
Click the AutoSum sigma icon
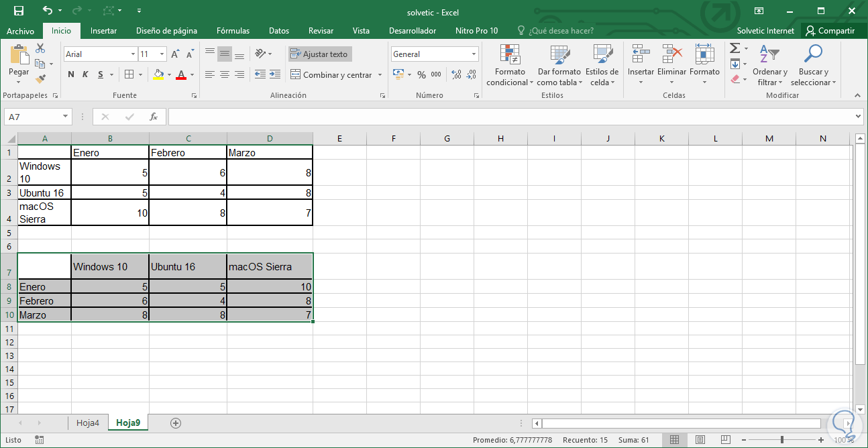[735, 48]
